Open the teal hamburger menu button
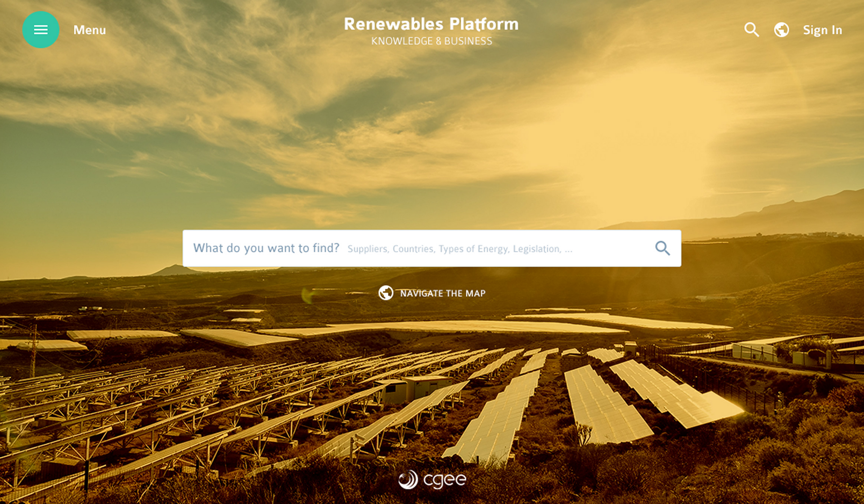 [40, 30]
